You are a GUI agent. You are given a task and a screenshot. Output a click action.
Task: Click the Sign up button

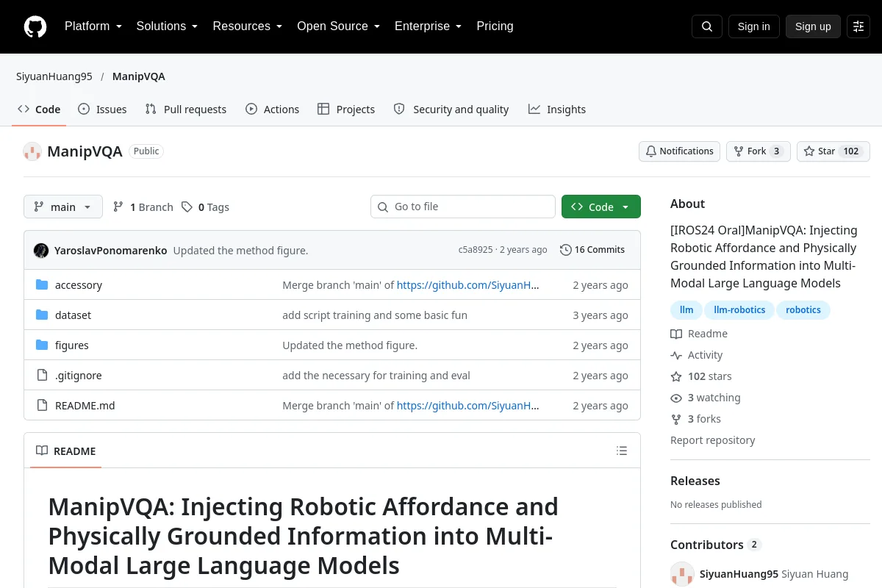813,26
